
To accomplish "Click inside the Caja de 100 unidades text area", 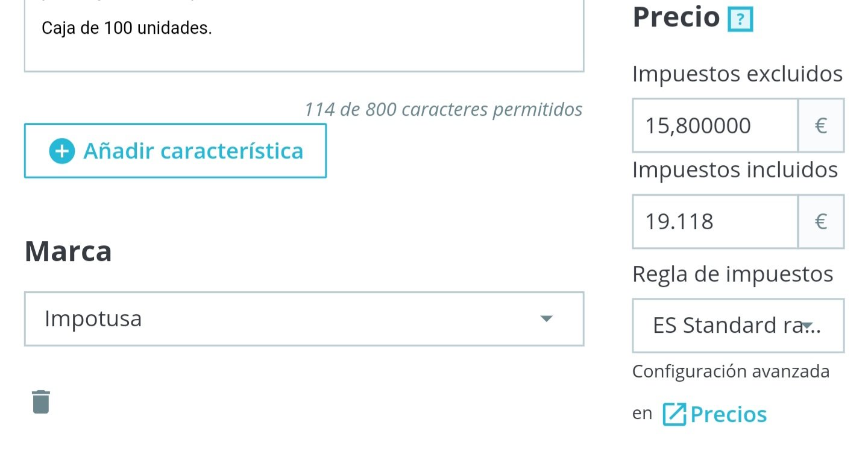I will [304, 36].
